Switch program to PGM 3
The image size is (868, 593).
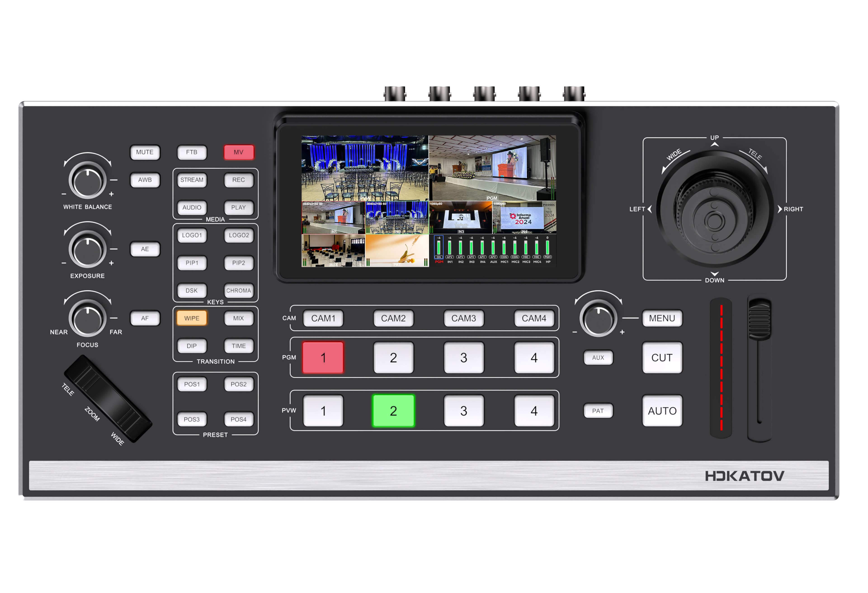click(464, 358)
